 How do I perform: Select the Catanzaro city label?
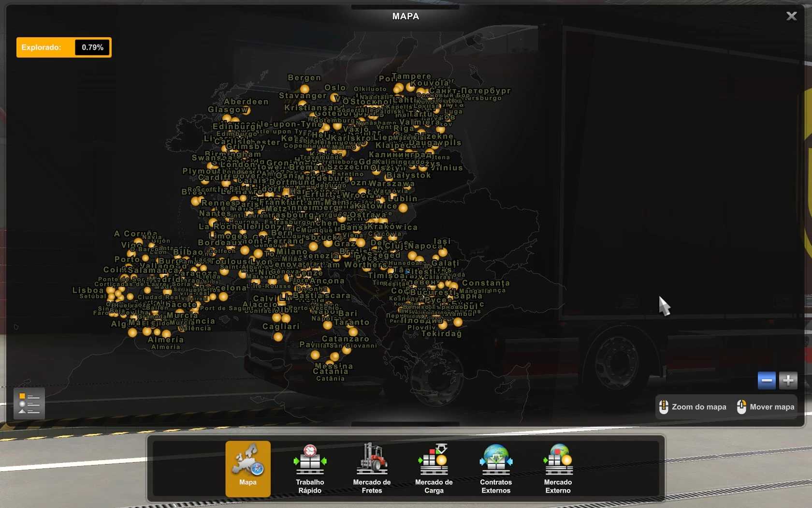pos(345,339)
